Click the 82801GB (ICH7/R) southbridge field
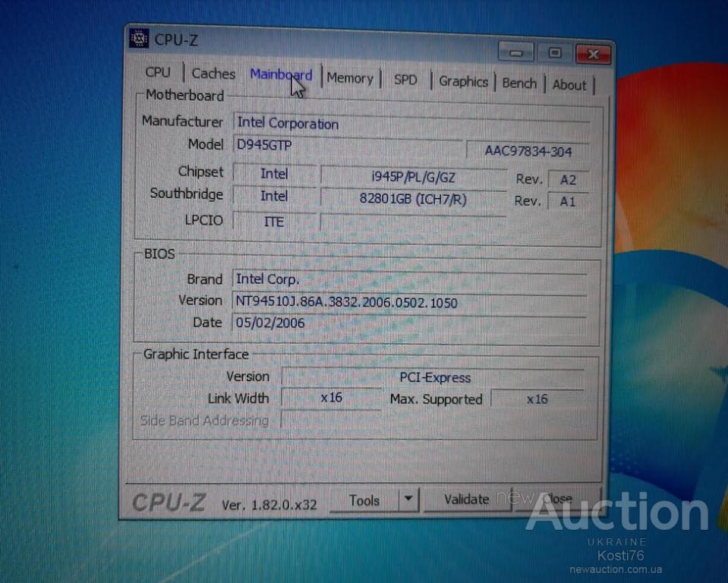 click(413, 199)
